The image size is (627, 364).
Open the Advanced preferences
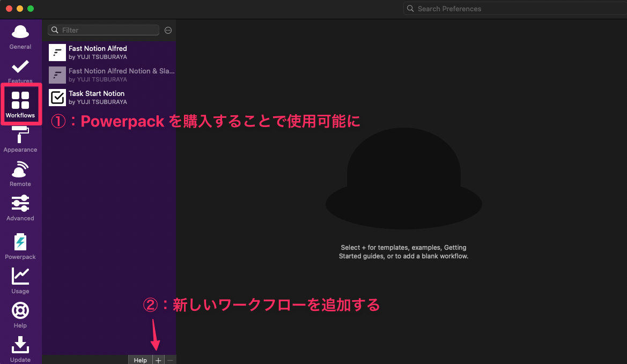(20, 208)
